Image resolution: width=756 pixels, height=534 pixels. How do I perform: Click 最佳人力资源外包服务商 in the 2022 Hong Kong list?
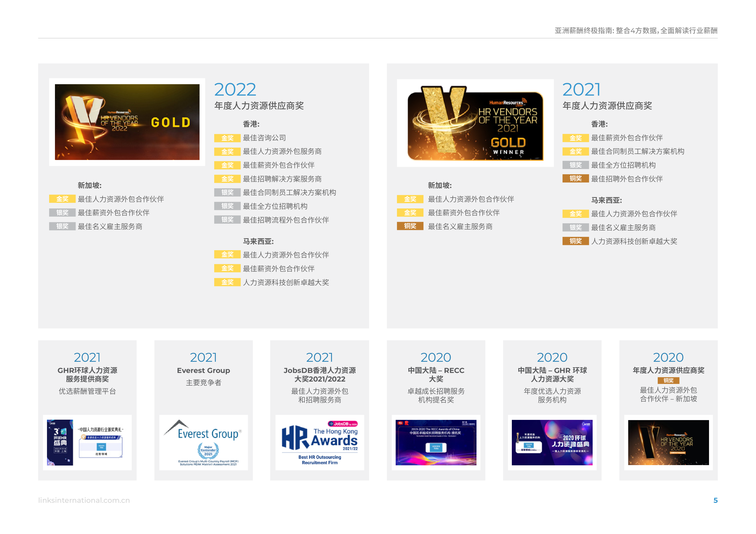tap(282, 151)
